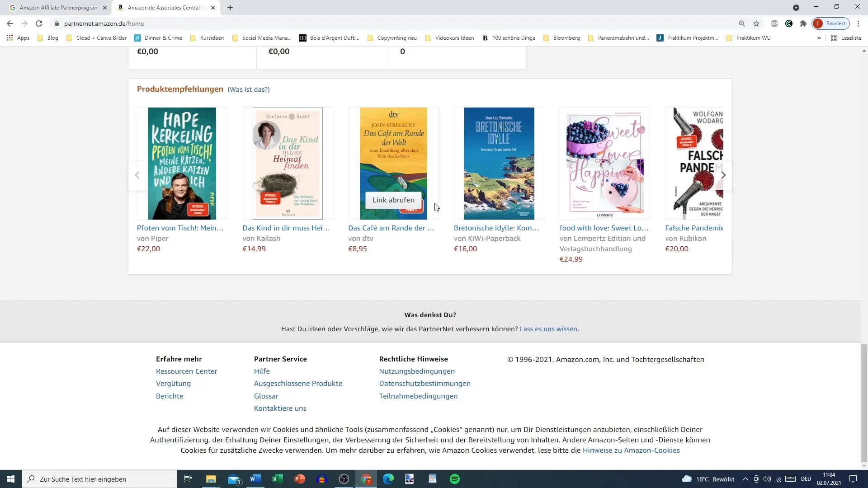Close the Amazon.de Associates Central tab

tap(213, 8)
